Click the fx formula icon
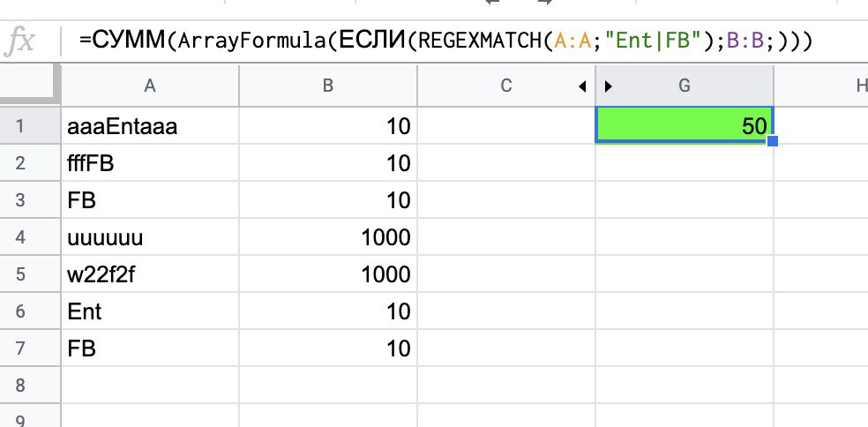 coord(19,41)
